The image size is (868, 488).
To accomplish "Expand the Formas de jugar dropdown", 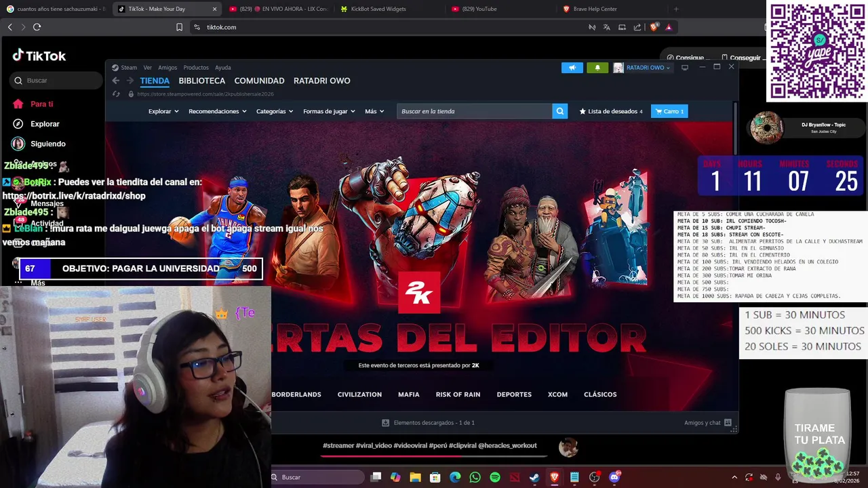I will 329,111.
